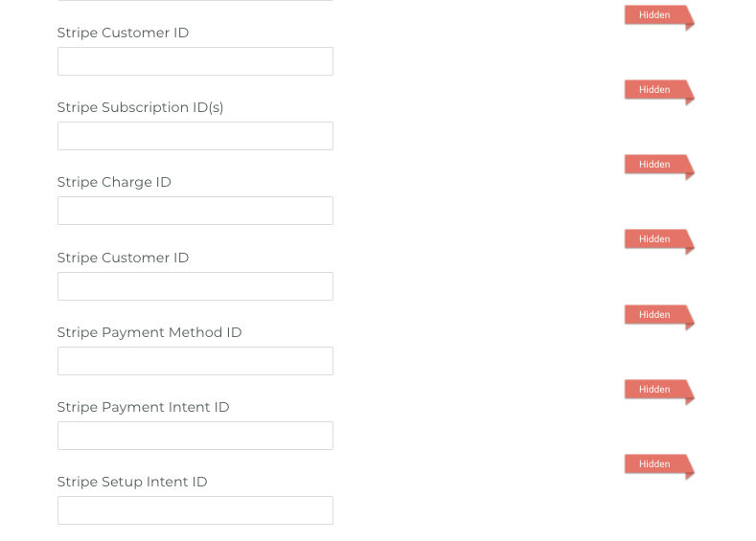Click into the Stripe Charge ID field
This screenshot has width=756, height=541.
click(x=195, y=211)
